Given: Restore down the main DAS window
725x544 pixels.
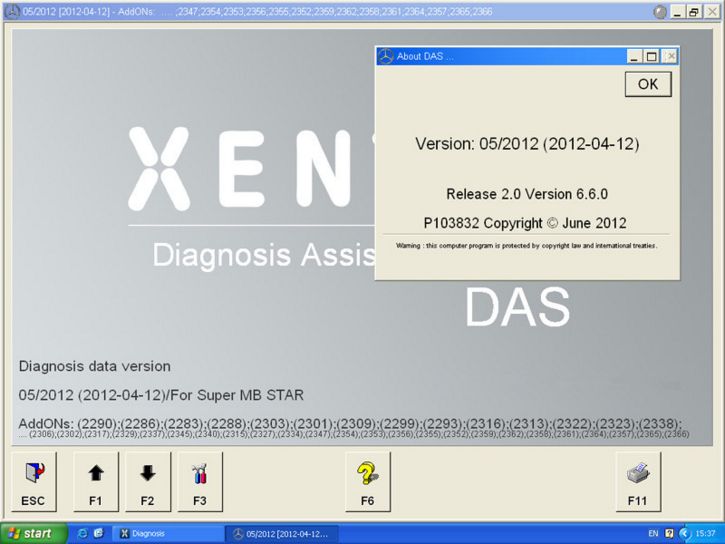Looking at the screenshot, I should [x=694, y=12].
